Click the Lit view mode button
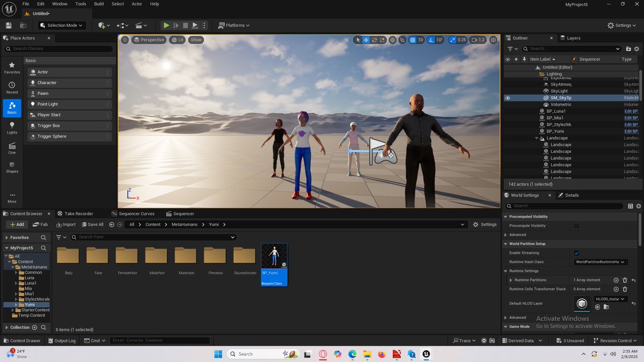This screenshot has height=362, width=644. tap(178, 40)
